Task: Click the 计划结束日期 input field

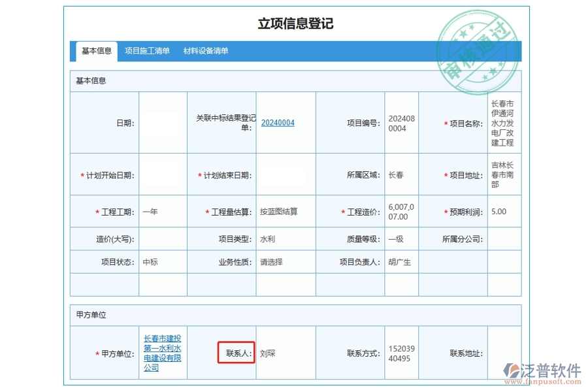Action: [285, 175]
